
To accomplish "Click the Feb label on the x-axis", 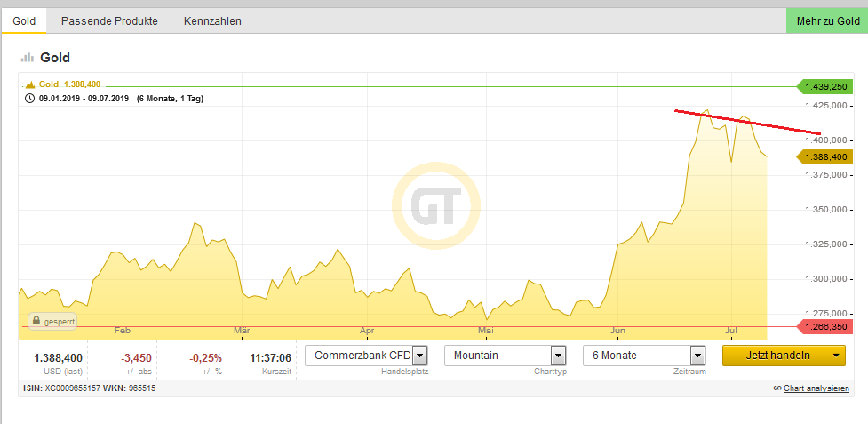I will pyautogui.click(x=122, y=331).
